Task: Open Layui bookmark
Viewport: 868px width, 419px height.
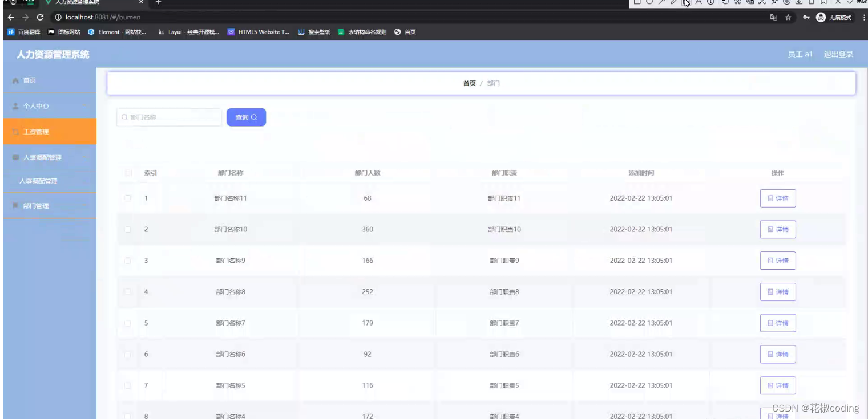Action: point(189,32)
